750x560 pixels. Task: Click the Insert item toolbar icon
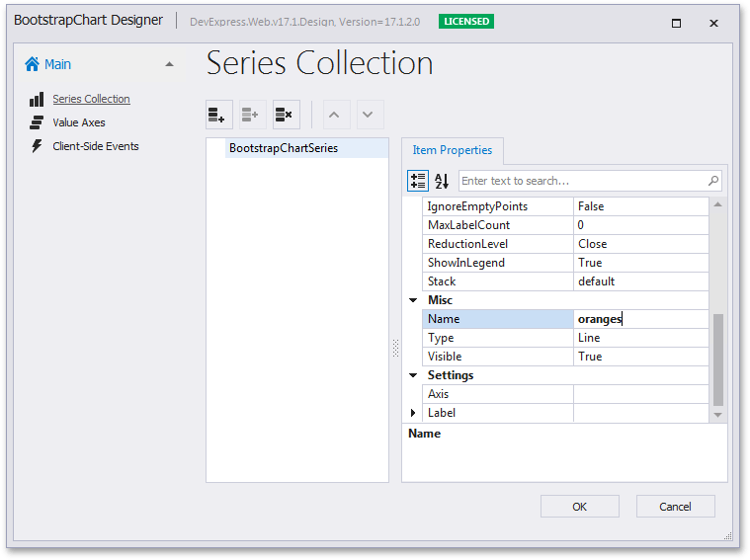pos(253,115)
